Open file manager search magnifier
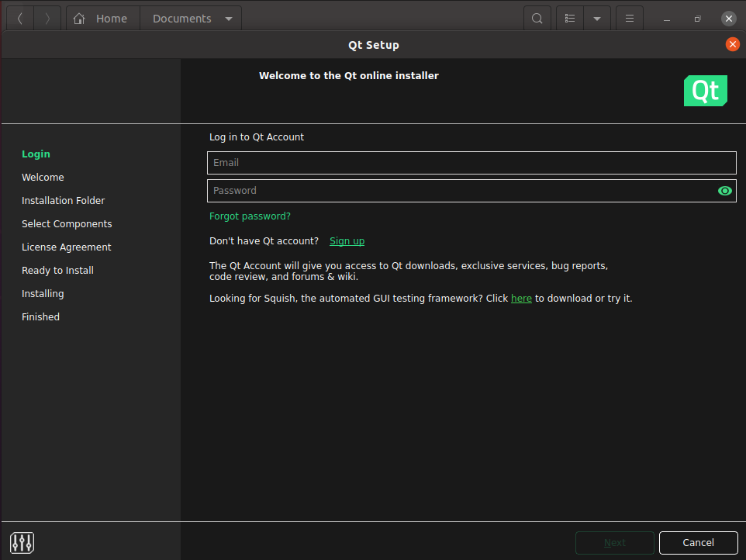The width and height of the screenshot is (746, 560). click(537, 19)
